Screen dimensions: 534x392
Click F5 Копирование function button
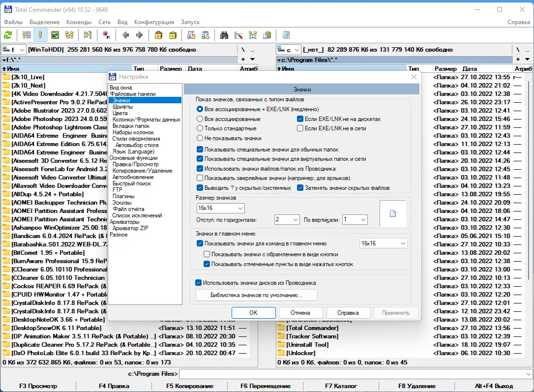point(190,386)
